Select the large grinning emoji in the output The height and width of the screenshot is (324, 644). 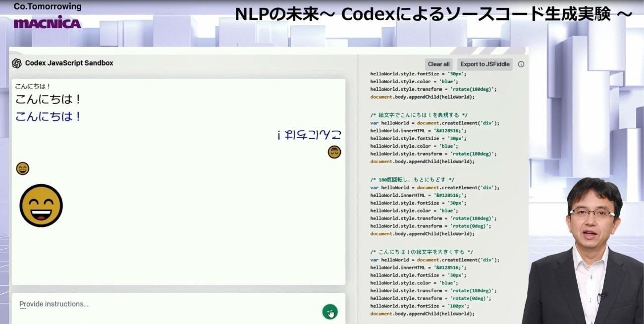(x=41, y=205)
